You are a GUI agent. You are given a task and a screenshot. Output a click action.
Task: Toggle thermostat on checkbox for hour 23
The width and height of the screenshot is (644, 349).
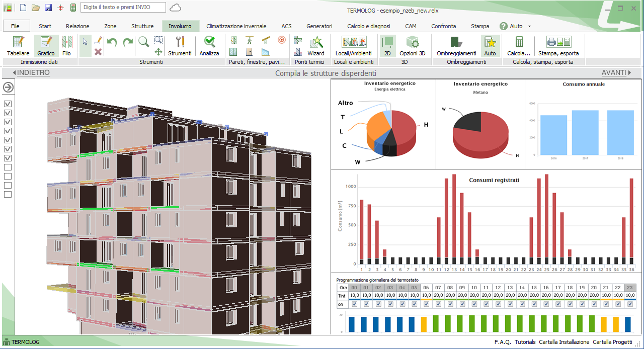pyautogui.click(x=630, y=304)
